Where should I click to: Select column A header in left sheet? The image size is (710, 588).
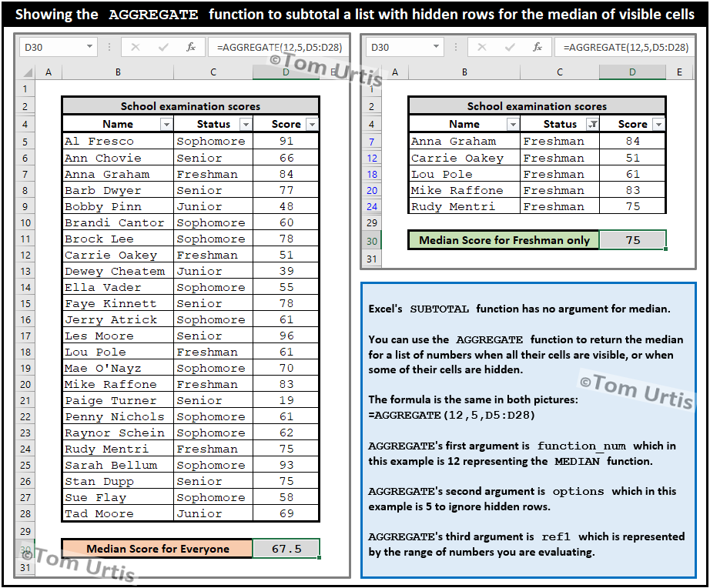click(x=49, y=72)
